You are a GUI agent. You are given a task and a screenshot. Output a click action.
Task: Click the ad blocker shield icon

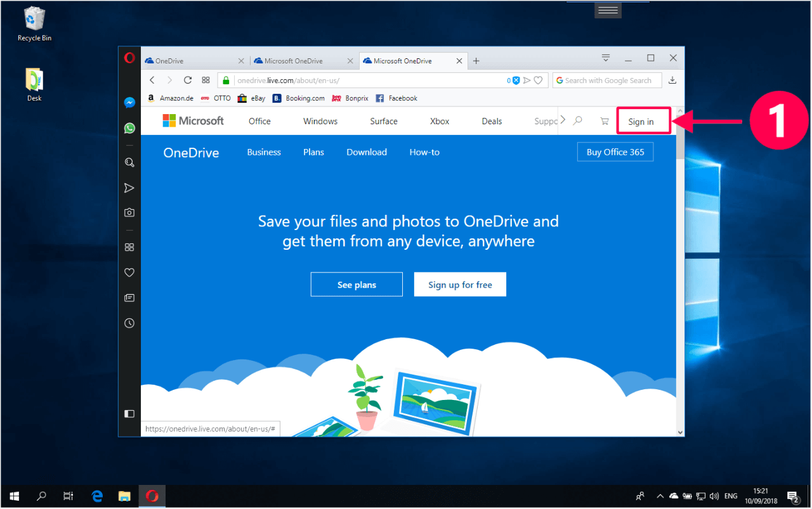tap(516, 81)
